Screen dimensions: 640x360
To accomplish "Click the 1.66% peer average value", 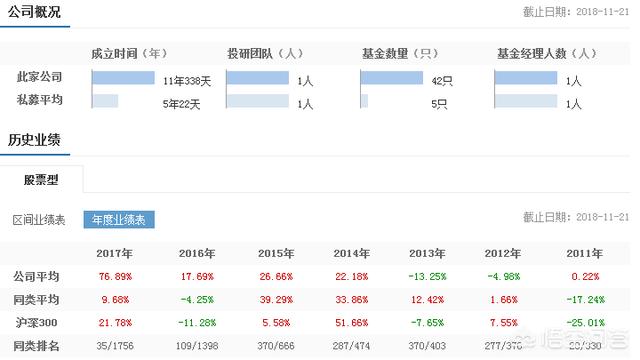I will pyautogui.click(x=504, y=300).
